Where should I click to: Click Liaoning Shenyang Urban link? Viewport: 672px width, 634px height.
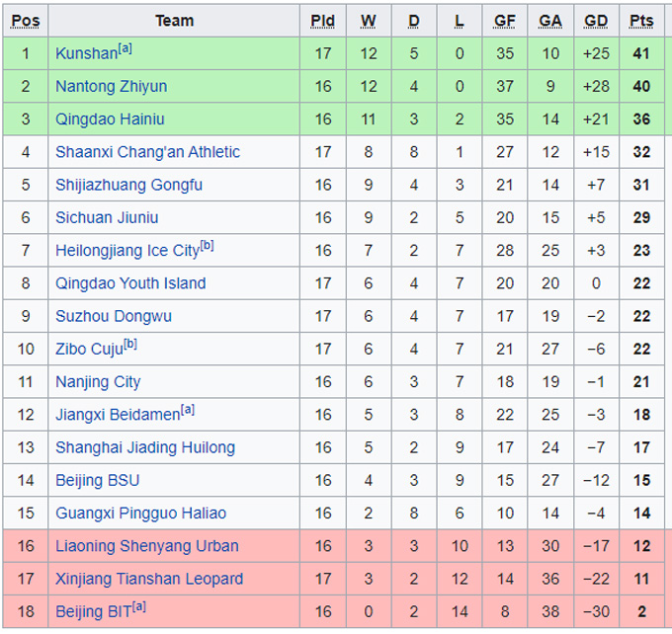coord(146,546)
